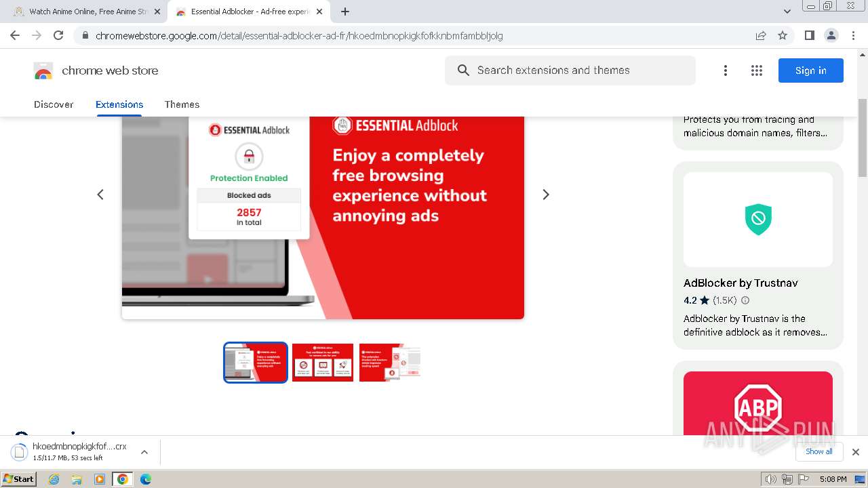The height and width of the screenshot is (488, 868).
Task: Share this page from the address bar
Action: 761,35
